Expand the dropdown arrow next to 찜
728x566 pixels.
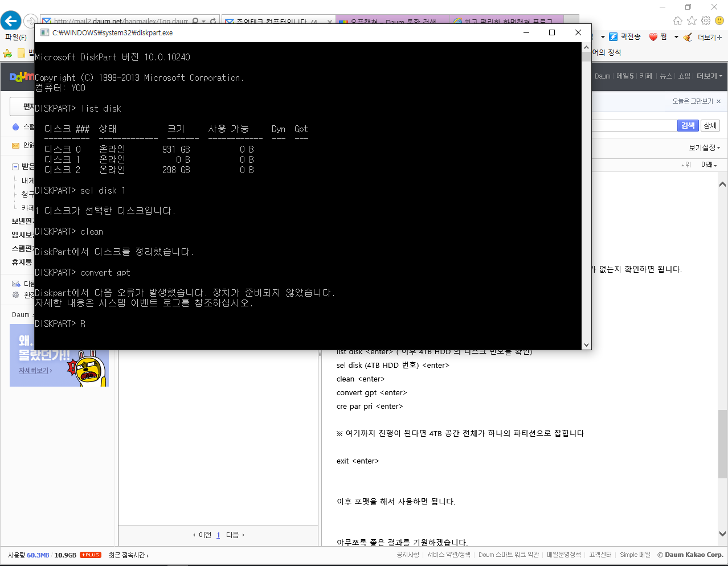click(x=676, y=37)
